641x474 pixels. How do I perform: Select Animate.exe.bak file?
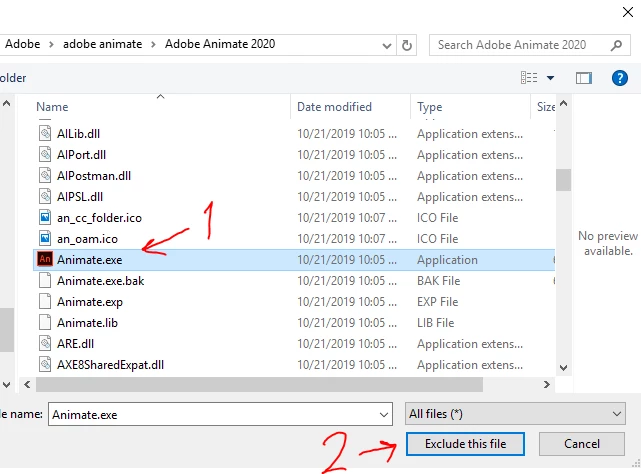pos(100,281)
